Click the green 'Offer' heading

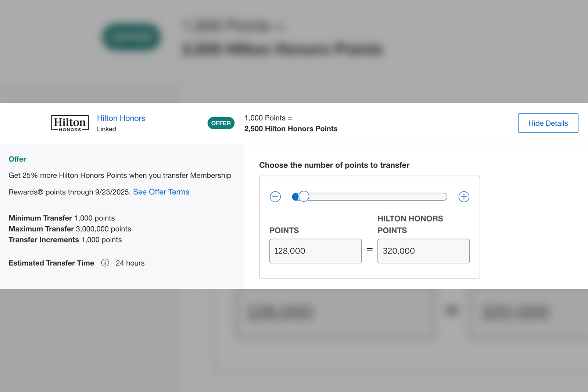tap(17, 159)
